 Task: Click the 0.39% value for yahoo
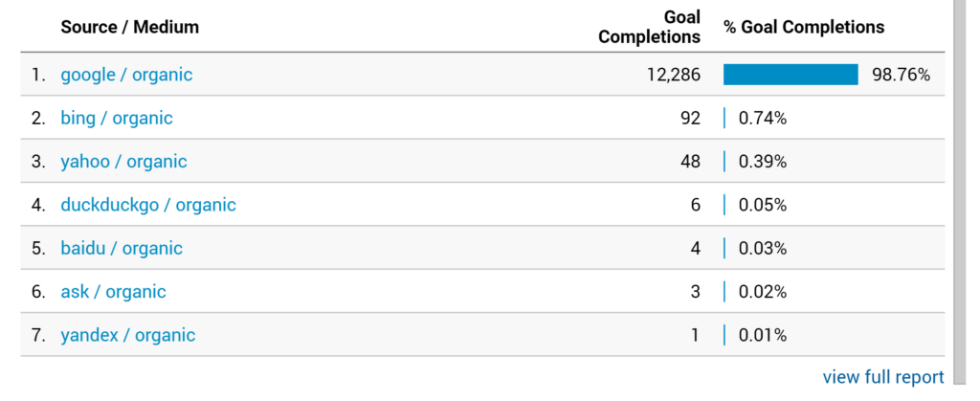coord(763,162)
